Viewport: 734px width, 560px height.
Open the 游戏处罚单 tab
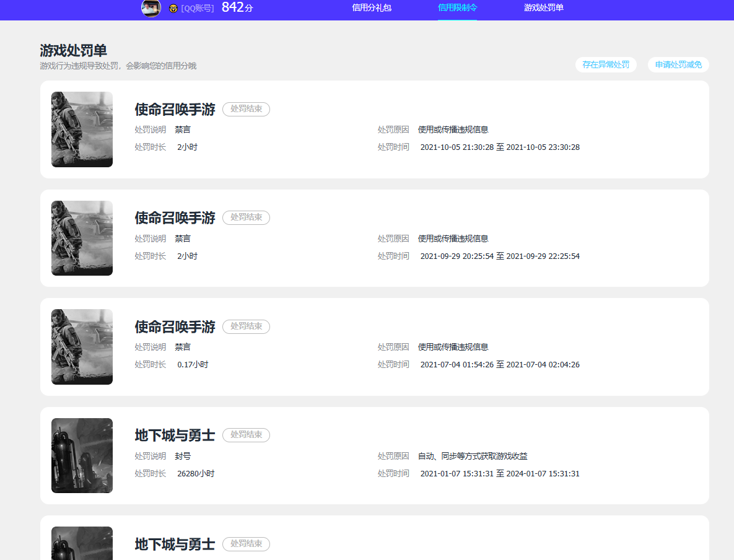click(x=543, y=7)
